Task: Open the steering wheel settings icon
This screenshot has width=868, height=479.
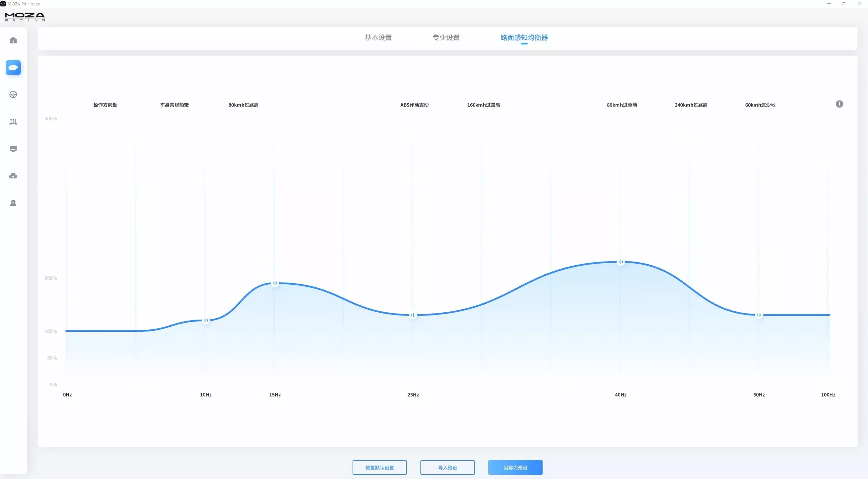Action: [x=13, y=95]
